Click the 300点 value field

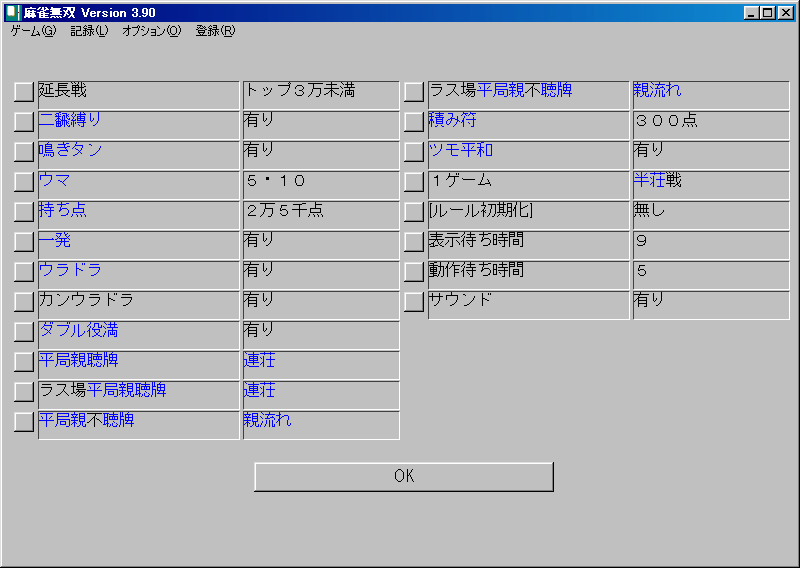click(x=711, y=125)
